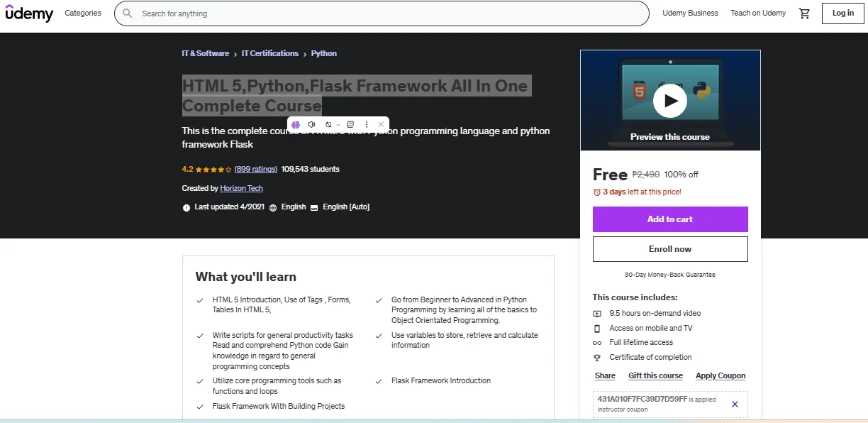Expand the translate dropdown arrow
Screen dimensions: 868x423
(338, 125)
